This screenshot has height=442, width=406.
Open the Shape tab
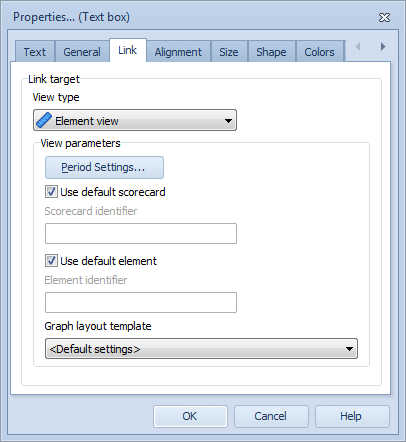271,52
